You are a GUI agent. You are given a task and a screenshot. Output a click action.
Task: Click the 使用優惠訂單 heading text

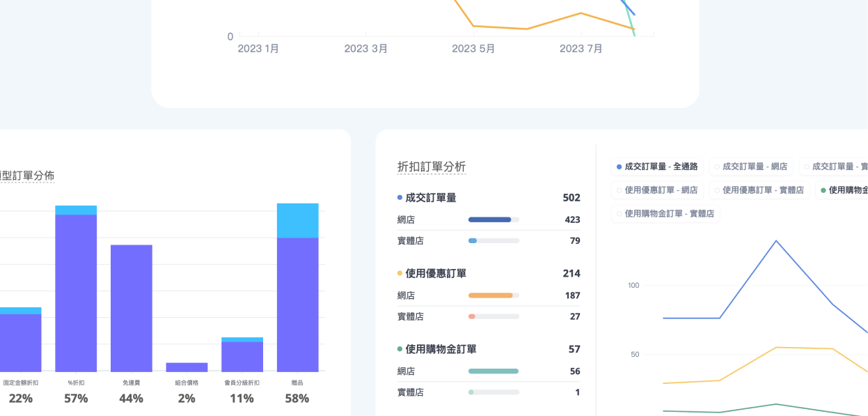pos(437,273)
